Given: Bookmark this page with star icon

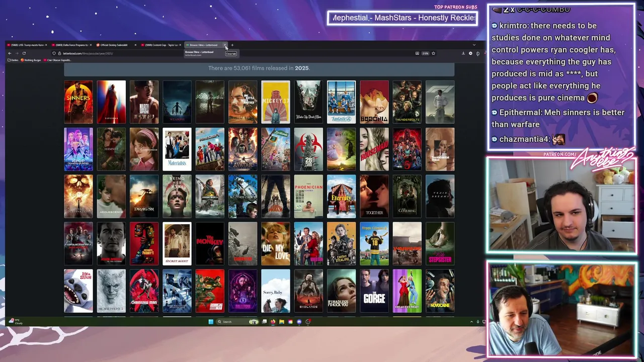Looking at the screenshot, I should pos(433,53).
